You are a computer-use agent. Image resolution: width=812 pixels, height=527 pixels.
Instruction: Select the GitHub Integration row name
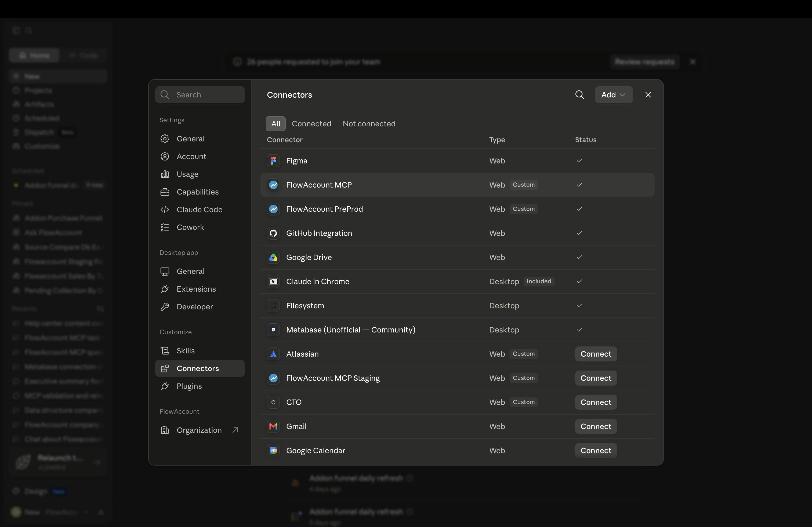tap(319, 233)
